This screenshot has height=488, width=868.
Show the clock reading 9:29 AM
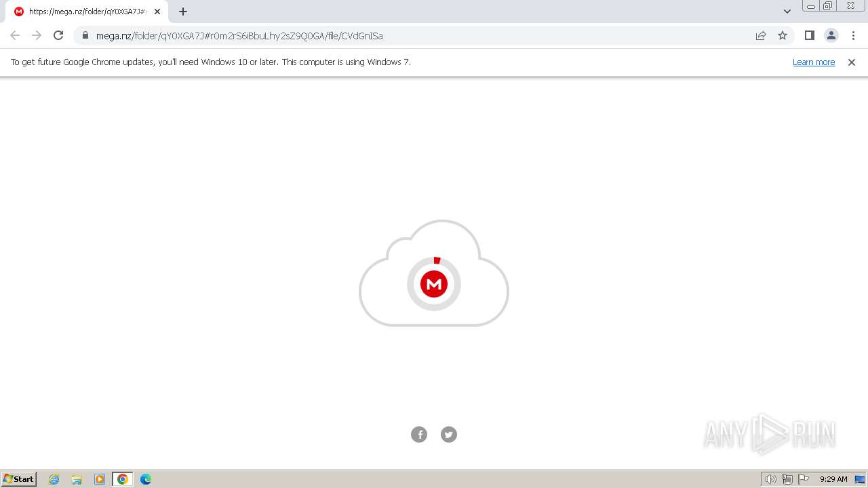click(833, 479)
